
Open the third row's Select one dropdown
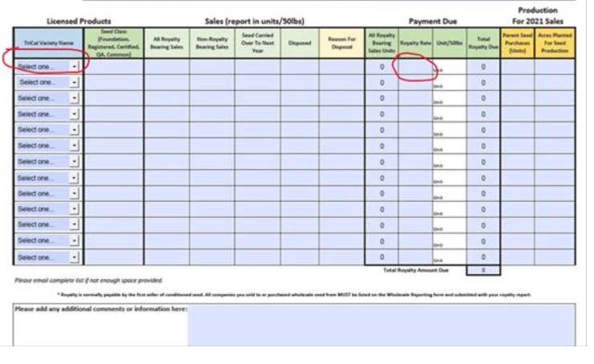(48, 98)
